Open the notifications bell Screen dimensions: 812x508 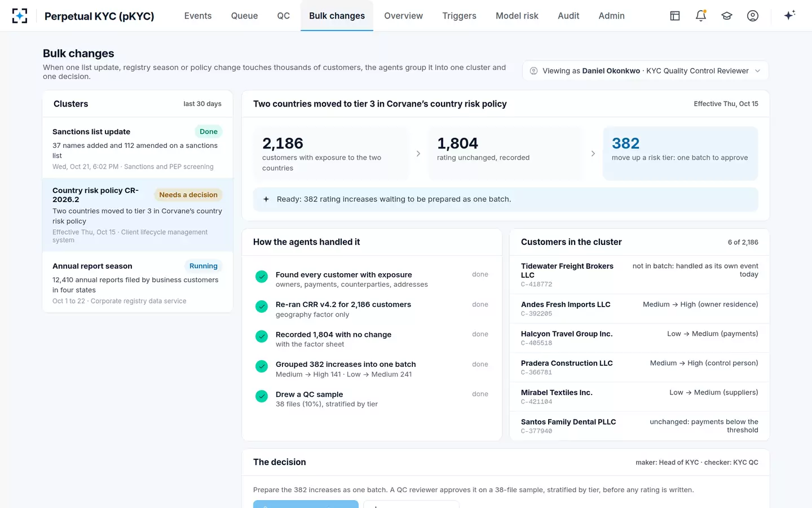click(701, 16)
